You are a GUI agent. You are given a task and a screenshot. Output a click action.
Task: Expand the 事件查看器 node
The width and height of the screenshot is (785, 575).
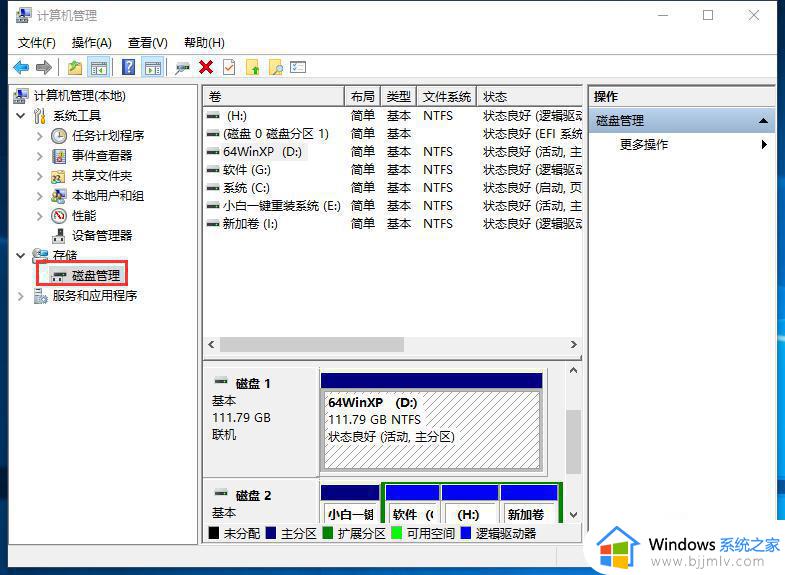pos(40,156)
